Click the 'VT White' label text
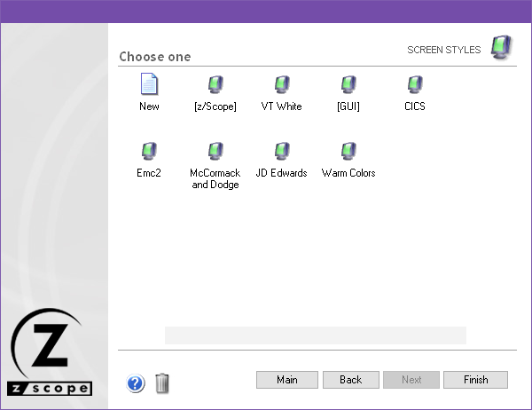The height and width of the screenshot is (410, 532). [x=282, y=106]
